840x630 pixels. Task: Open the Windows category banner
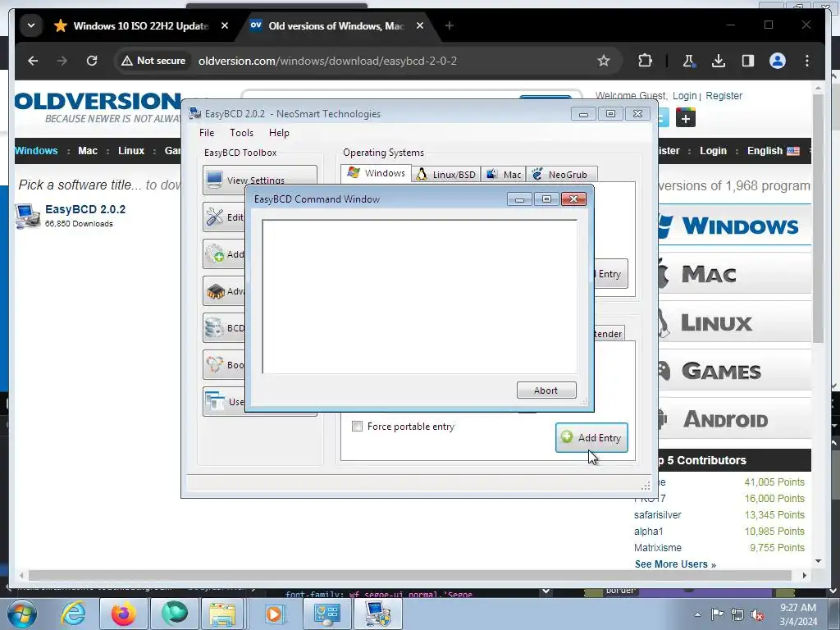pos(734,226)
